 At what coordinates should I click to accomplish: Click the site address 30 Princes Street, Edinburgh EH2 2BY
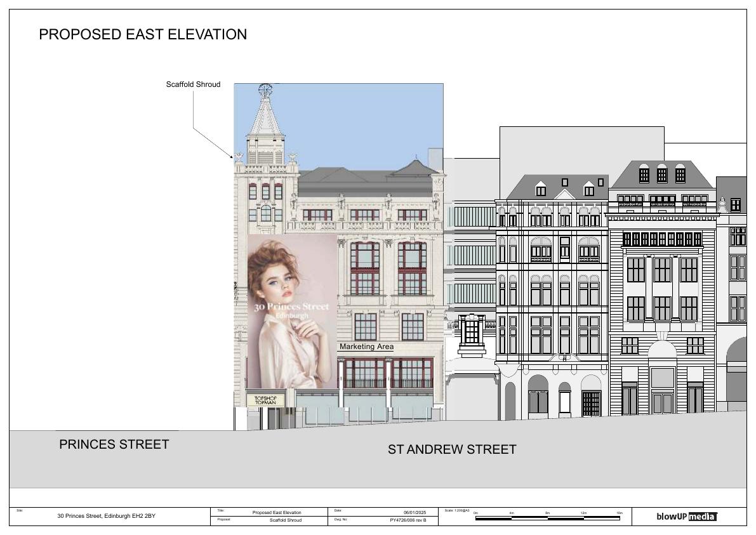(107, 516)
